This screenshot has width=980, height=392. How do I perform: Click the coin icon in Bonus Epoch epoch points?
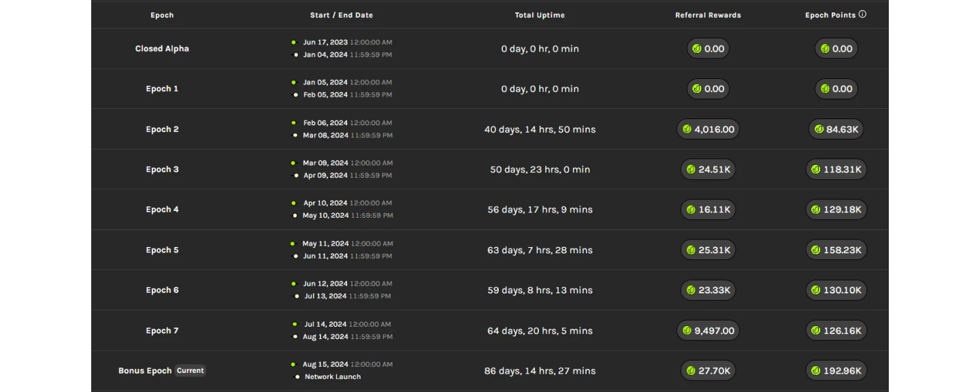tap(816, 371)
